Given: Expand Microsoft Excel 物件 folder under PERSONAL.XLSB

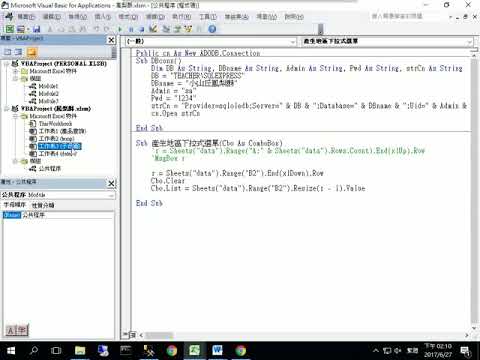Looking at the screenshot, I should [x=15, y=71].
